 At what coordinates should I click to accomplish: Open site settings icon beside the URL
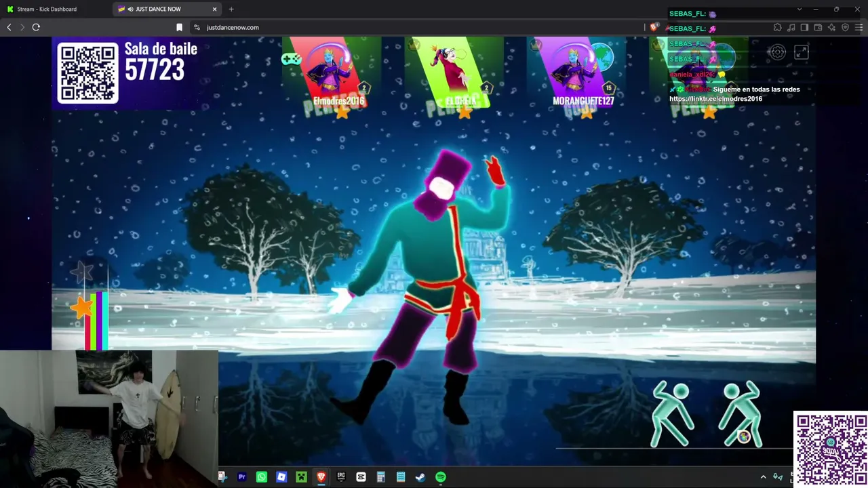[197, 27]
